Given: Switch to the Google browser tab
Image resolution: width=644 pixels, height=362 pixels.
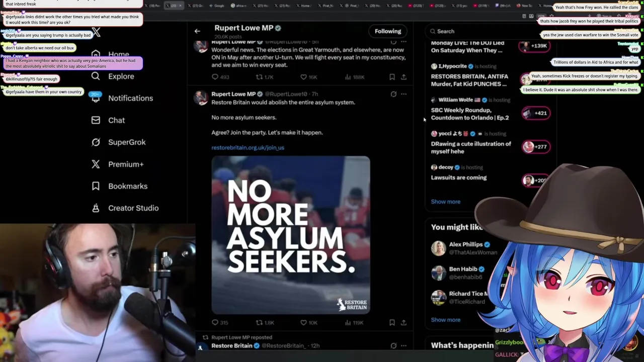Looking at the screenshot, I should (217, 6).
